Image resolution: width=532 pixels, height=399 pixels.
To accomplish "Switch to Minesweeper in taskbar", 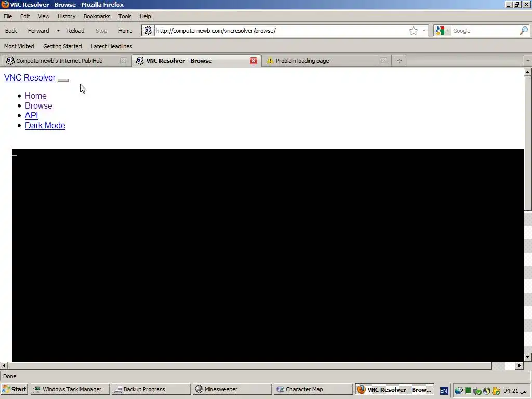I will (232, 389).
